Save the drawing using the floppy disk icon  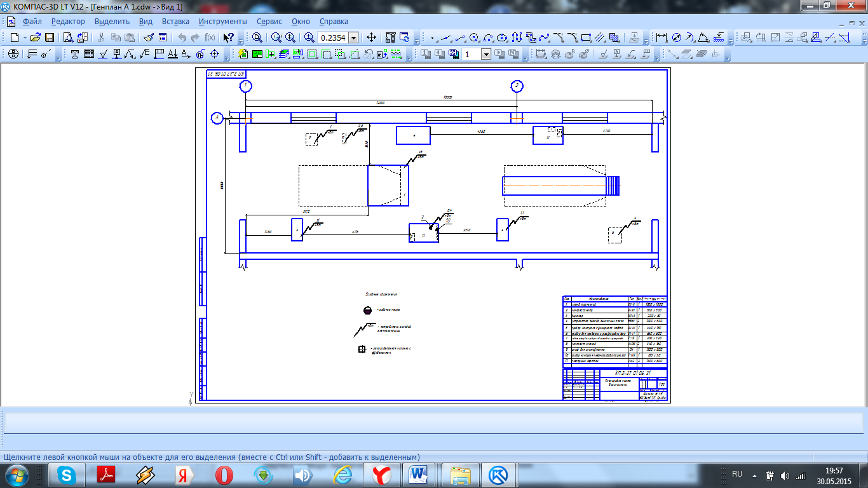50,37
